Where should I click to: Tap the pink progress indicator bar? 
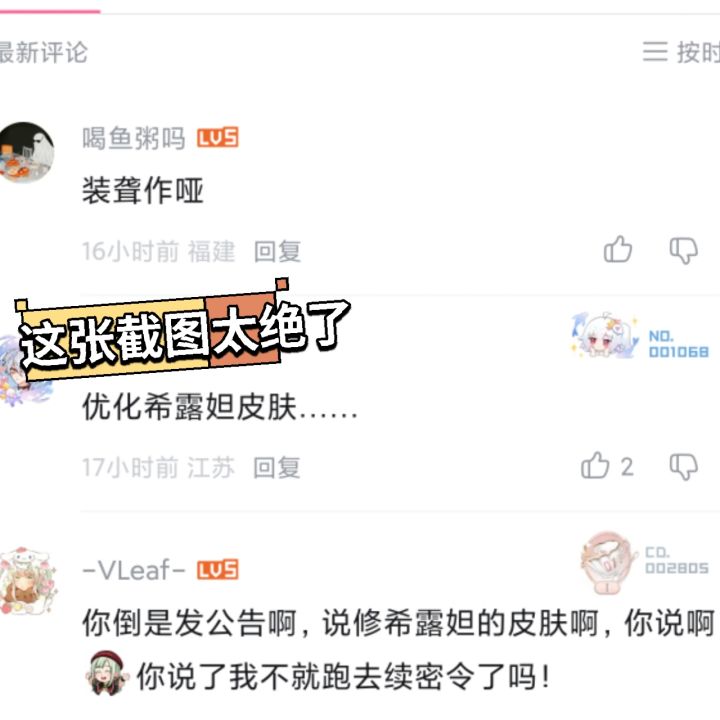pyautogui.click(x=50, y=11)
